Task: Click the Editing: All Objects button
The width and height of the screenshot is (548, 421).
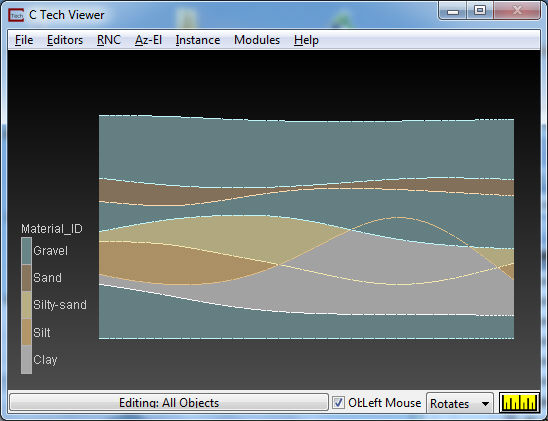Action: click(169, 402)
